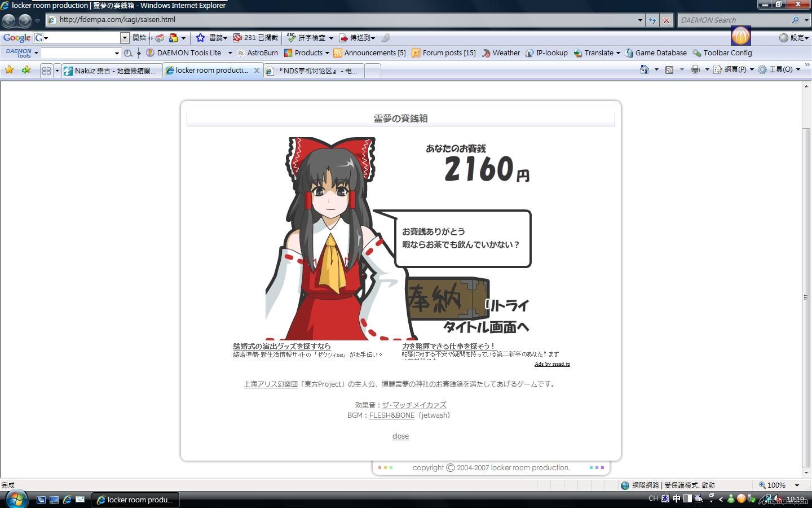Click the 奉納 offering box button
Viewport: 812px width, 508px height.
point(447,298)
